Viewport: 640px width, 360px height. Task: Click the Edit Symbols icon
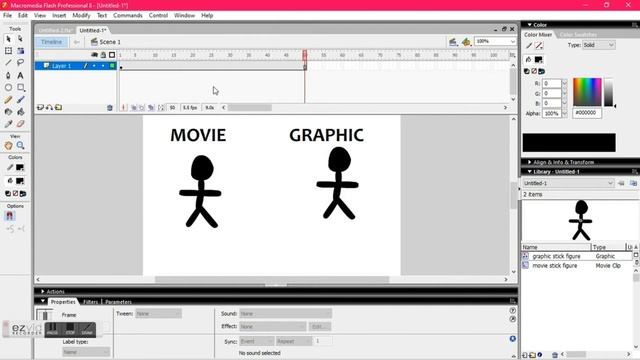pyautogui.click(x=466, y=42)
